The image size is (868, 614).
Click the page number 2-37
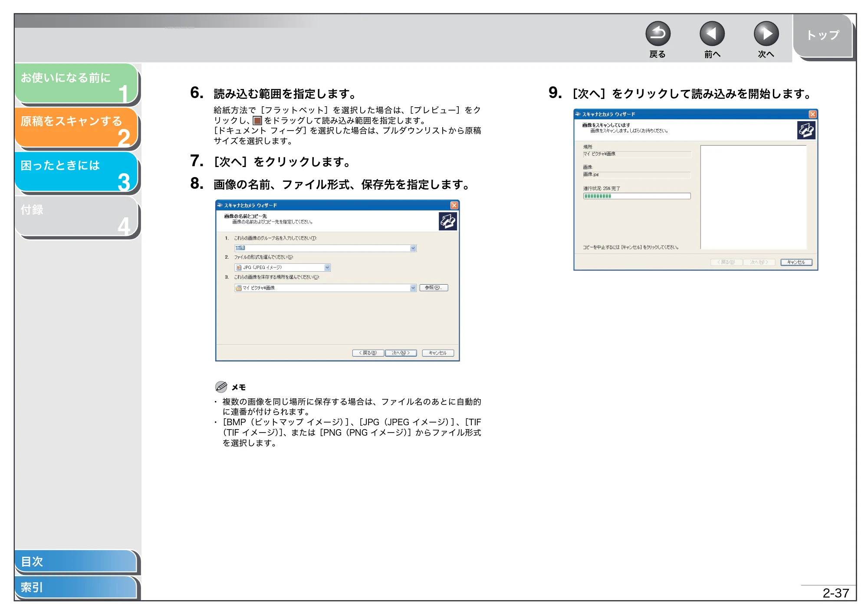coord(835,593)
